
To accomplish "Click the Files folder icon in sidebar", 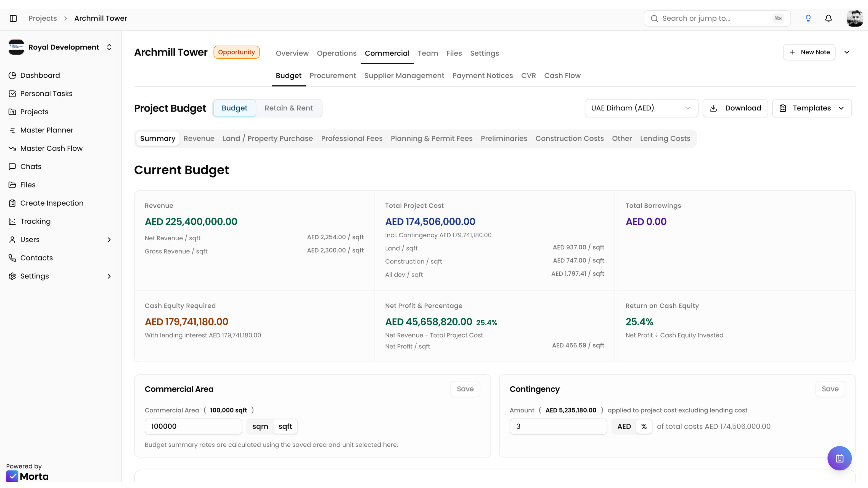I will pyautogui.click(x=12, y=185).
